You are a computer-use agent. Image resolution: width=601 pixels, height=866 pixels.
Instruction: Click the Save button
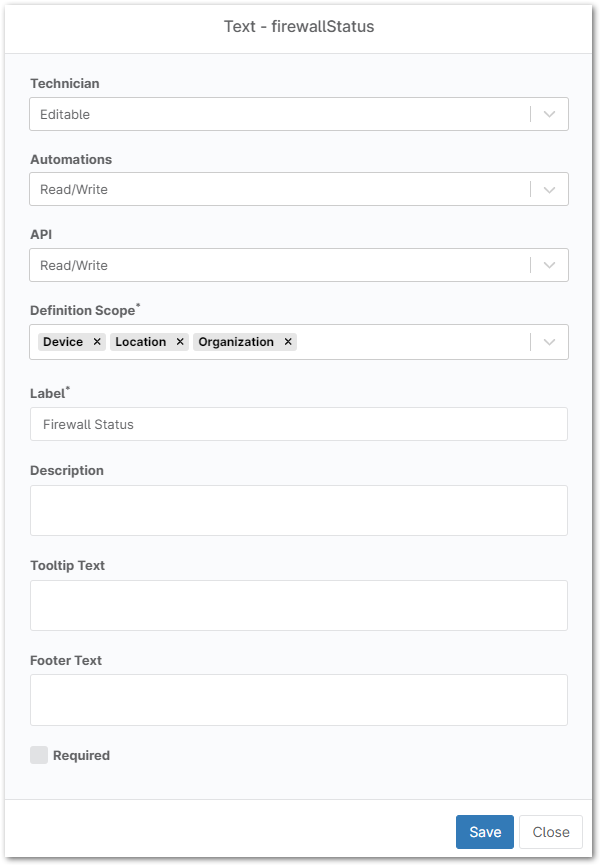[x=485, y=832]
